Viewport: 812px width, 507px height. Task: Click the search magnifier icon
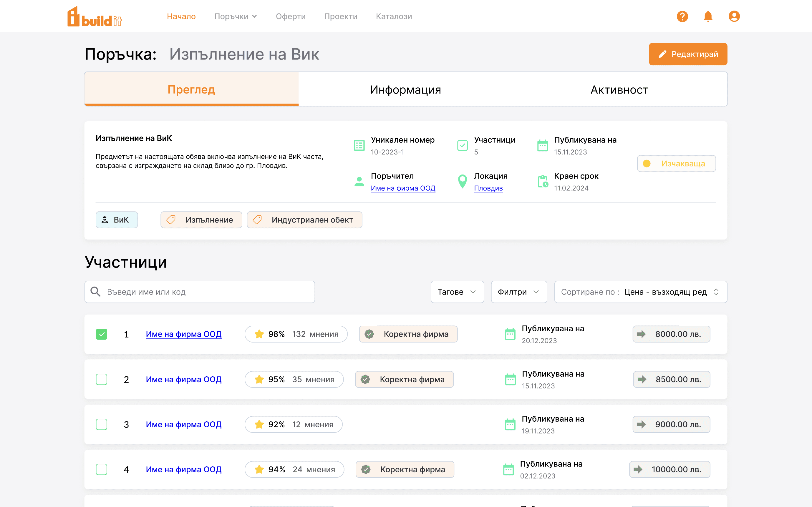96,292
